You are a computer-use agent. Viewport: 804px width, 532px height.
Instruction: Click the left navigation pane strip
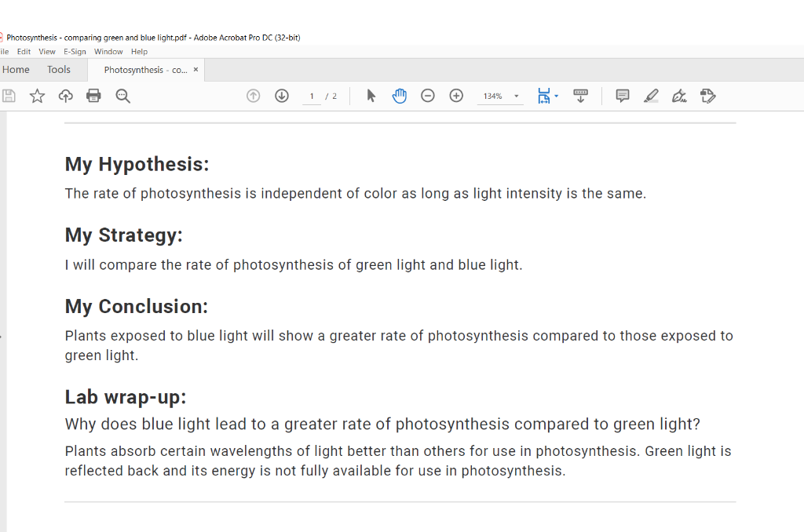coord(3,322)
